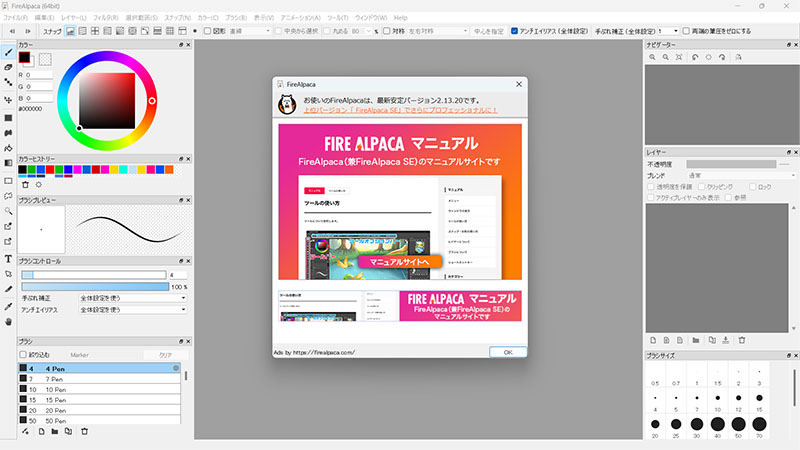Select the Lasso selection tool
The height and width of the screenshot is (450, 800).
pos(8,196)
